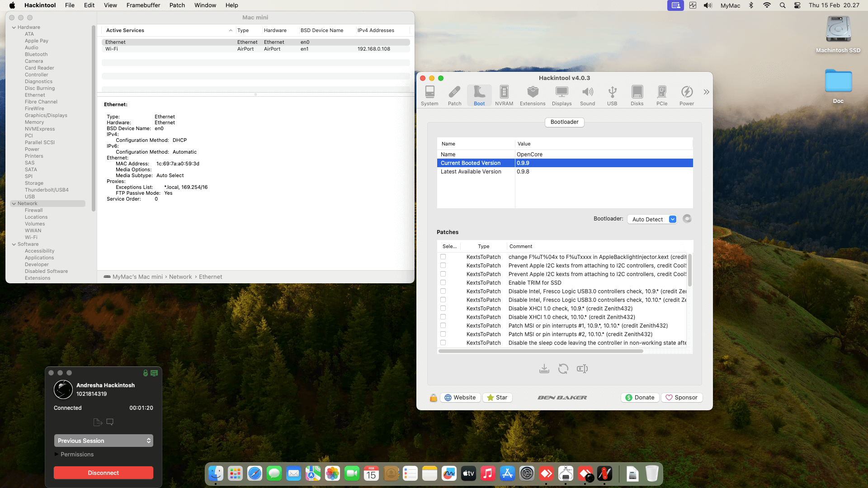Open Launchpad from the Dock
868x488 pixels.
pyautogui.click(x=235, y=474)
